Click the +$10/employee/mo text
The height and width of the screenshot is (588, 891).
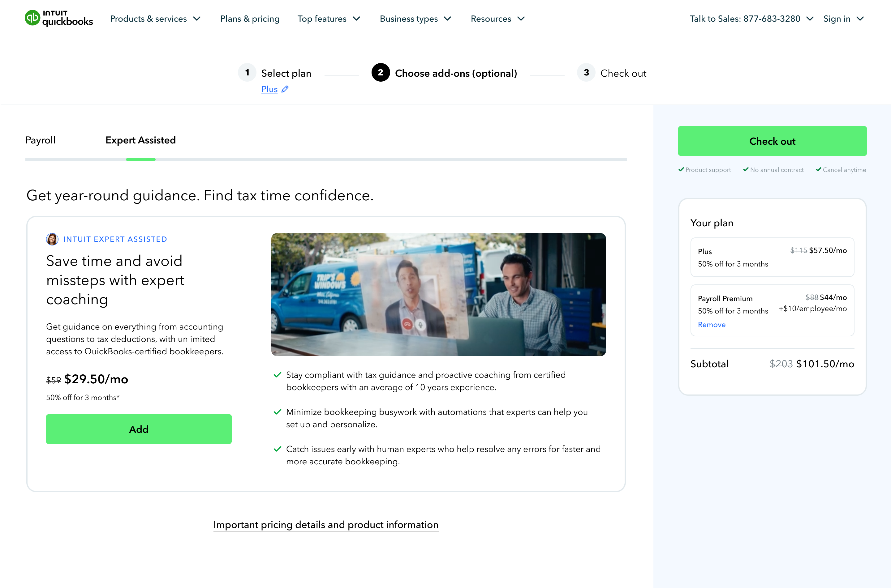tap(813, 309)
